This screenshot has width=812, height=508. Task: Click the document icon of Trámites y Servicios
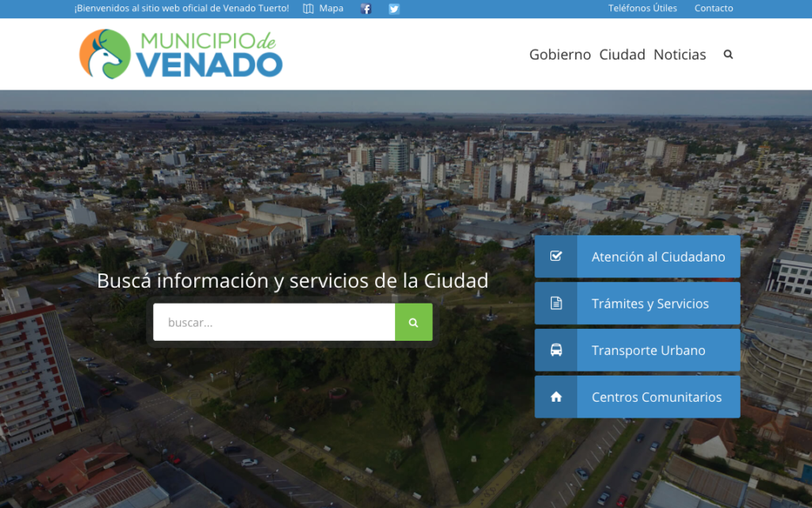tap(556, 304)
